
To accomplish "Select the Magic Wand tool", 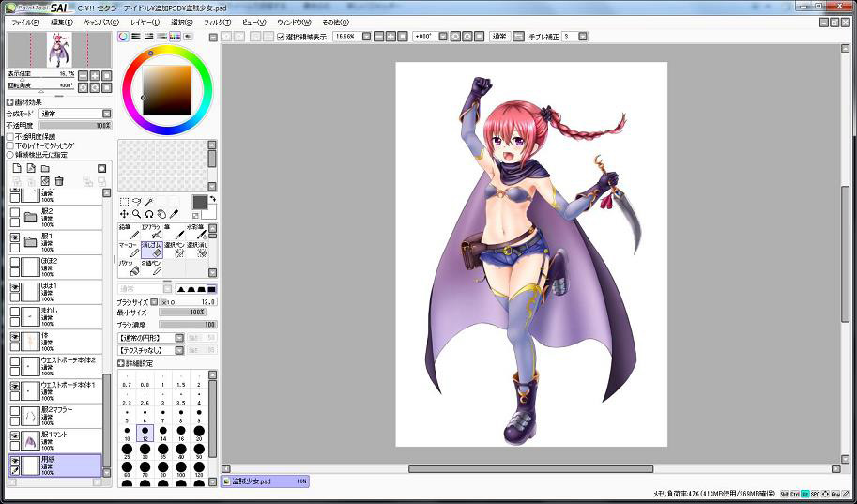I will click(148, 201).
